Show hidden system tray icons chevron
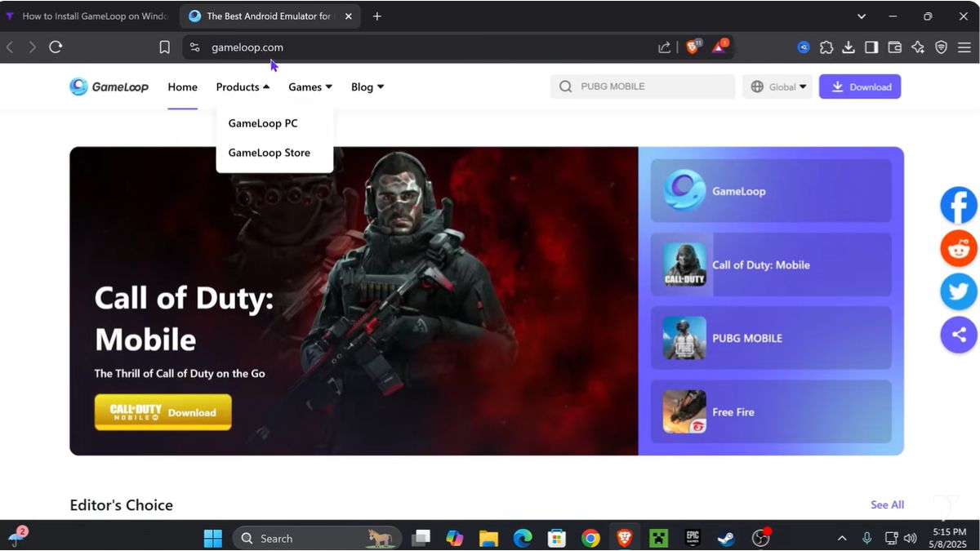Screen dimensions: 980x551 (x=842, y=538)
